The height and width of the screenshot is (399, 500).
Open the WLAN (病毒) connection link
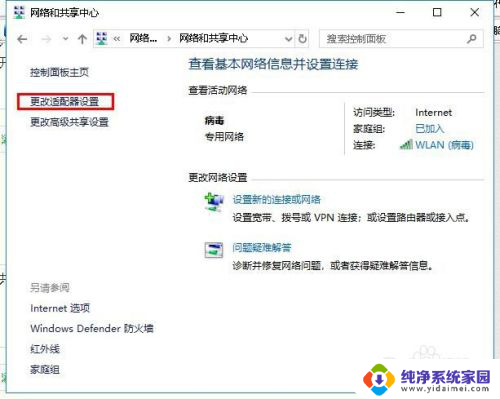pos(444,145)
